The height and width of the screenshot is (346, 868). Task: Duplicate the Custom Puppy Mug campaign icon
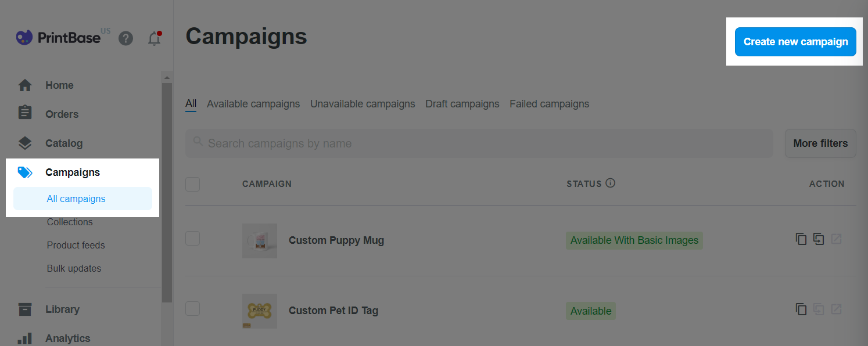tap(801, 239)
